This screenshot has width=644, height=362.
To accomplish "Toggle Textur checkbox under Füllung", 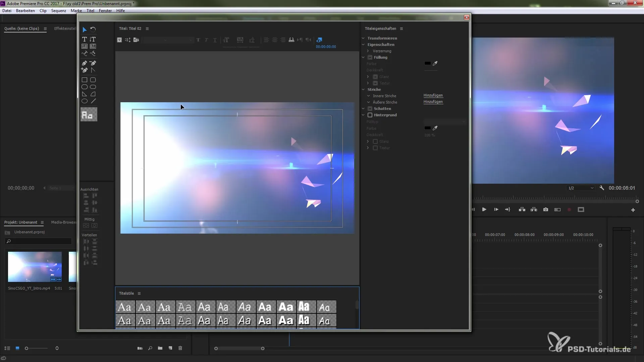I will [375, 83].
